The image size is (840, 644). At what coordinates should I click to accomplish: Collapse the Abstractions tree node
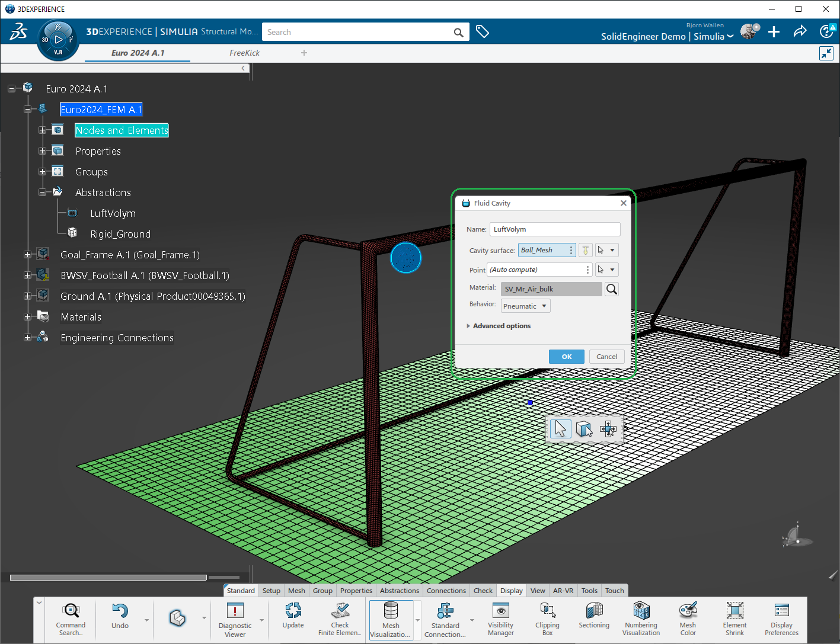[x=42, y=193]
